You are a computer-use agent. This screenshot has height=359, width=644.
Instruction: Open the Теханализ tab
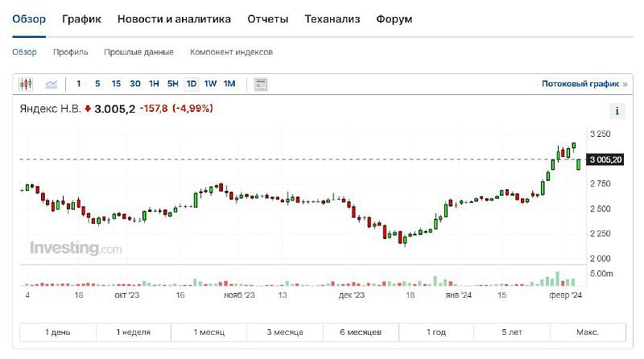click(332, 19)
